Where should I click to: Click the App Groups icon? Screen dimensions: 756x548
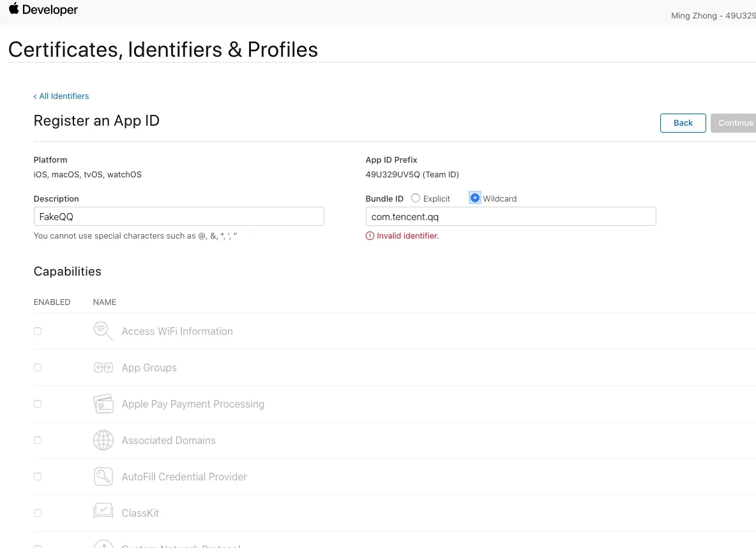(103, 368)
